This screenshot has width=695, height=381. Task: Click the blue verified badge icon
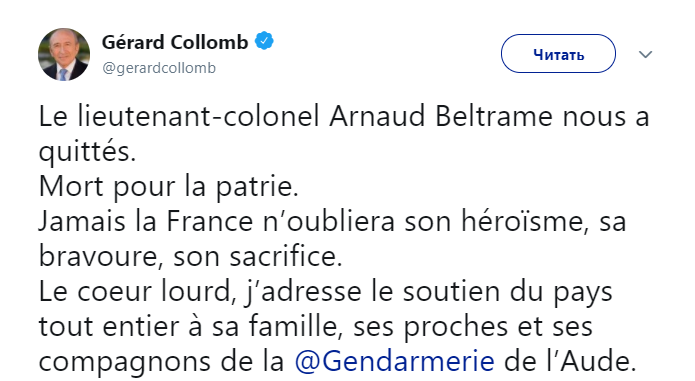(x=264, y=41)
